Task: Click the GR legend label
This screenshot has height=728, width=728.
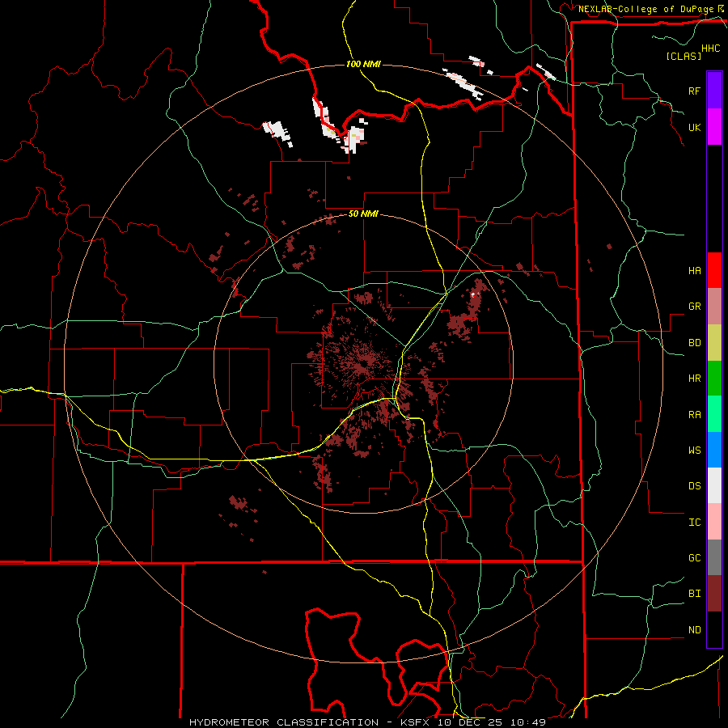Action: pos(694,307)
